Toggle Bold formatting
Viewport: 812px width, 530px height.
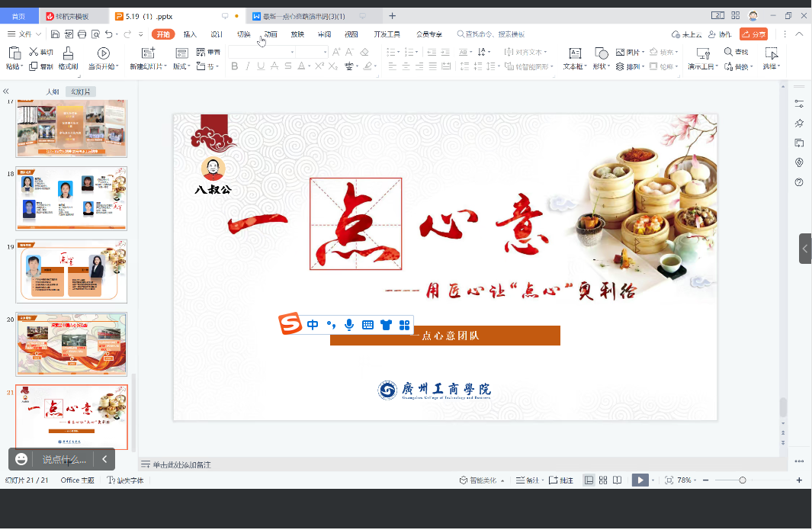point(235,66)
